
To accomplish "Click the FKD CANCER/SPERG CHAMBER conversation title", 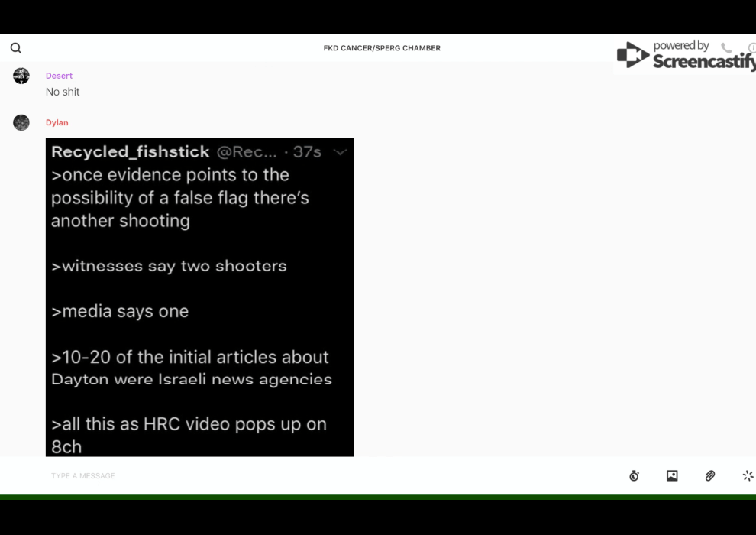I will [x=382, y=48].
